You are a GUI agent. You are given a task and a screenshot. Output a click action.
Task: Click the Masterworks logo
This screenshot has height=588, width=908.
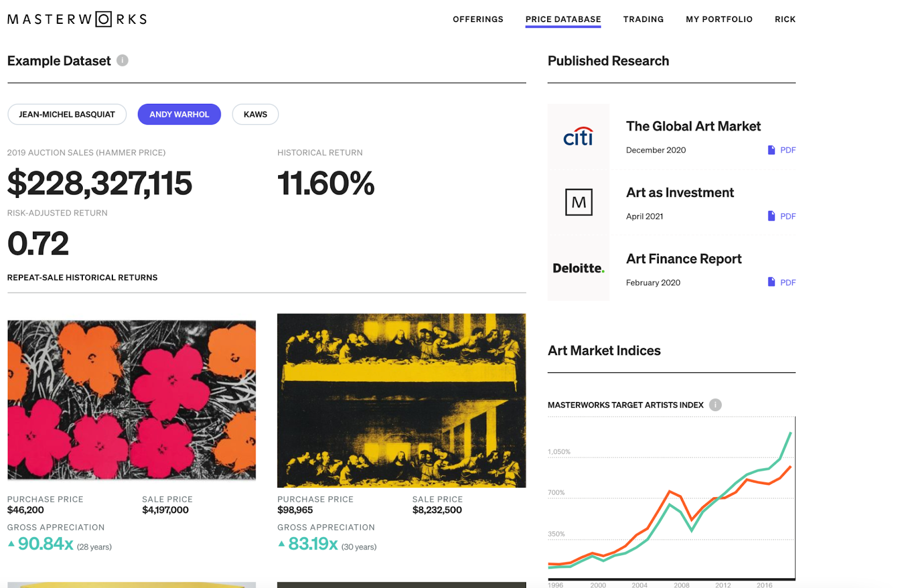pos(77,19)
